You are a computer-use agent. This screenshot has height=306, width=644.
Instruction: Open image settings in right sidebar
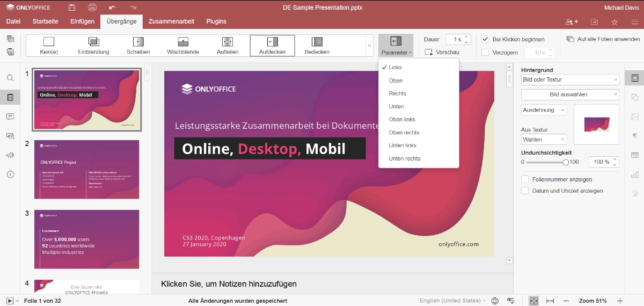click(635, 116)
